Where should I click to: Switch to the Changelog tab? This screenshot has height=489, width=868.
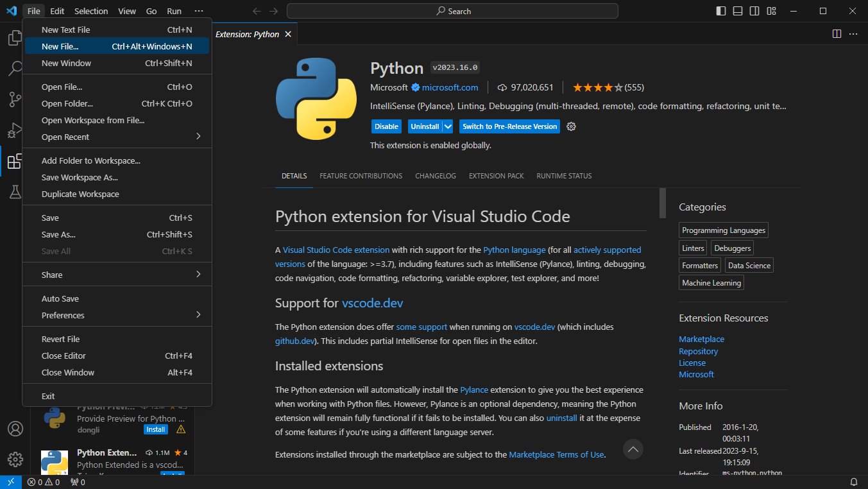[436, 176]
